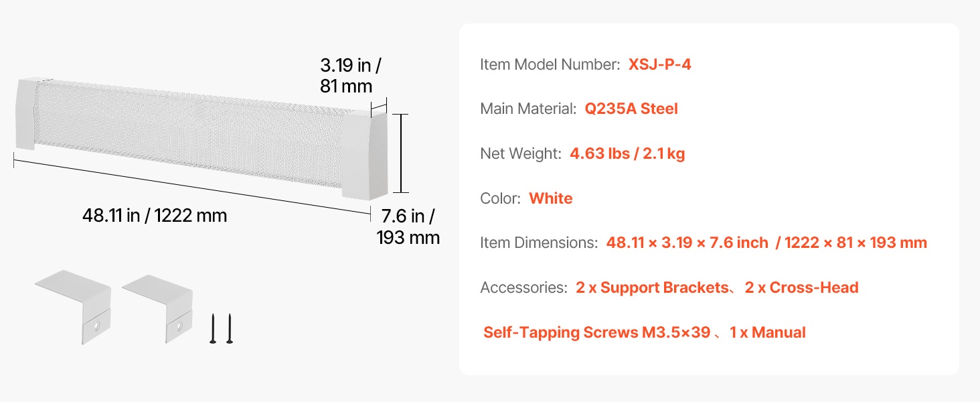This screenshot has width=980, height=402.
Task: Click the 3.19 in / 81 mm depth label
Action: 351,76
